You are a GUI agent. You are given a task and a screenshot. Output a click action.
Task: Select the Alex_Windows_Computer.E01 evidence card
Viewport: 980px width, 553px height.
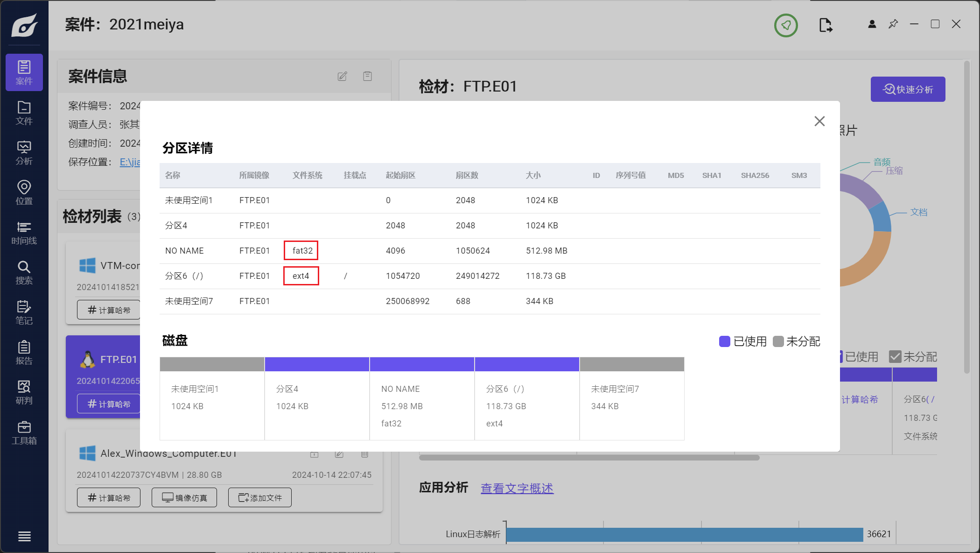(224, 472)
